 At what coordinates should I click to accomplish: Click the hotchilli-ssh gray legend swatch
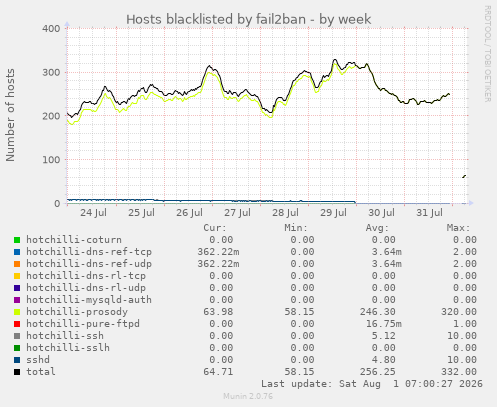coord(17,336)
